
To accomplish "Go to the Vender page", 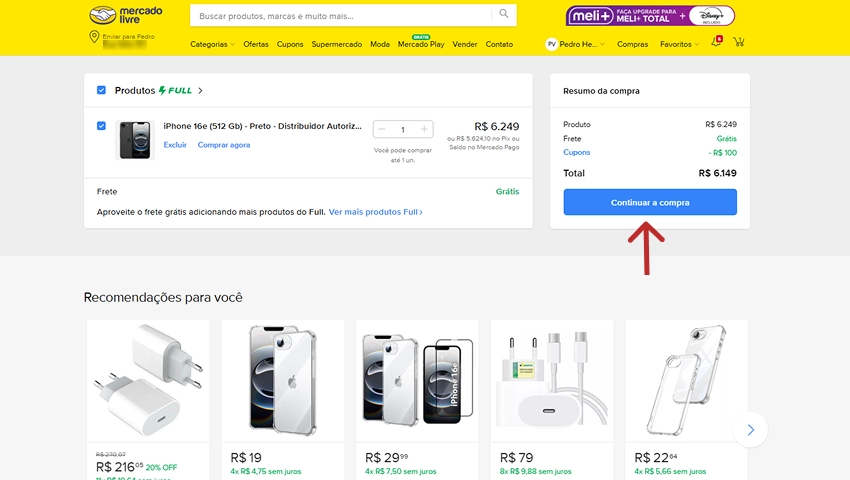I will click(465, 44).
